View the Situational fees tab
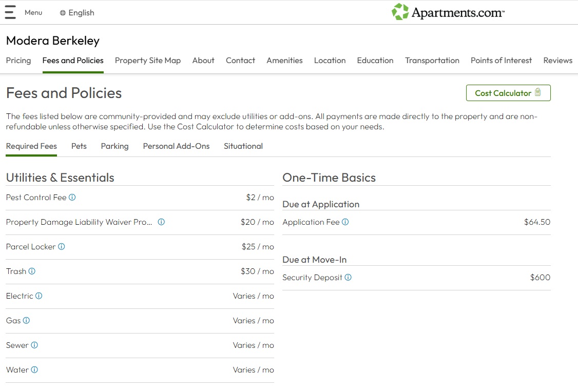The height and width of the screenshot is (392, 578). coord(243,146)
